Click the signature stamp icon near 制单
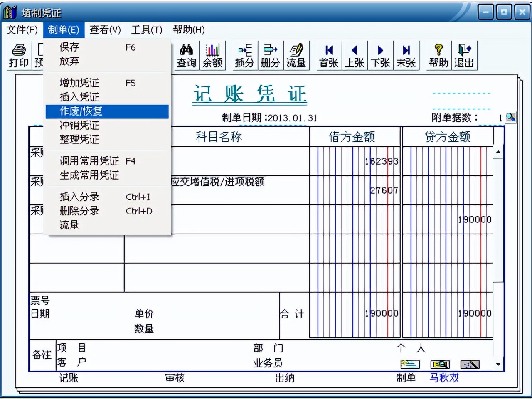This screenshot has height=399, width=532. pos(409,364)
